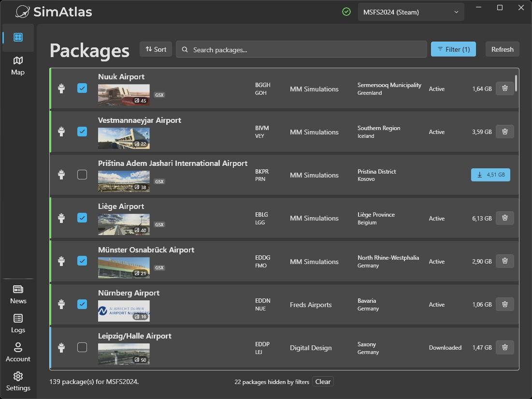Uncheck the Nürnberg Airport package
This screenshot has height=399, width=532.
[82, 304]
